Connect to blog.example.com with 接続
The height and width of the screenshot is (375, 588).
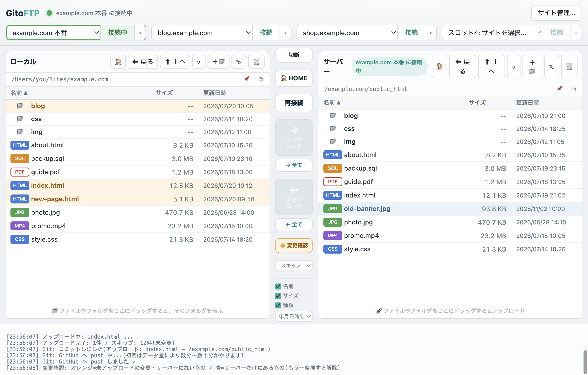266,33
